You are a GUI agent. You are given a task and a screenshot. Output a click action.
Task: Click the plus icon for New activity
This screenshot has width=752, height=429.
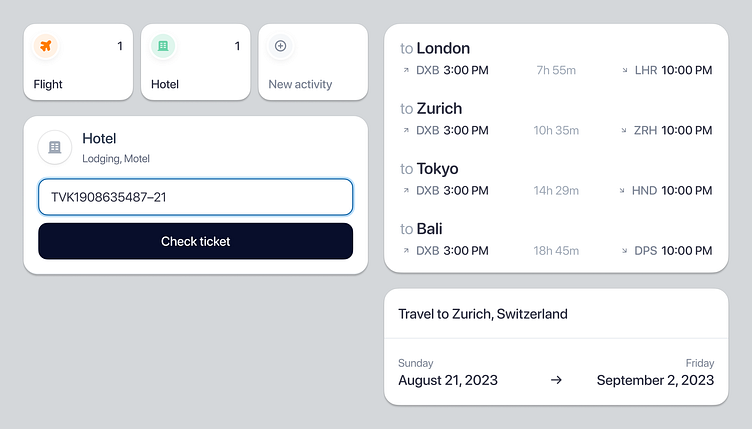click(x=280, y=46)
